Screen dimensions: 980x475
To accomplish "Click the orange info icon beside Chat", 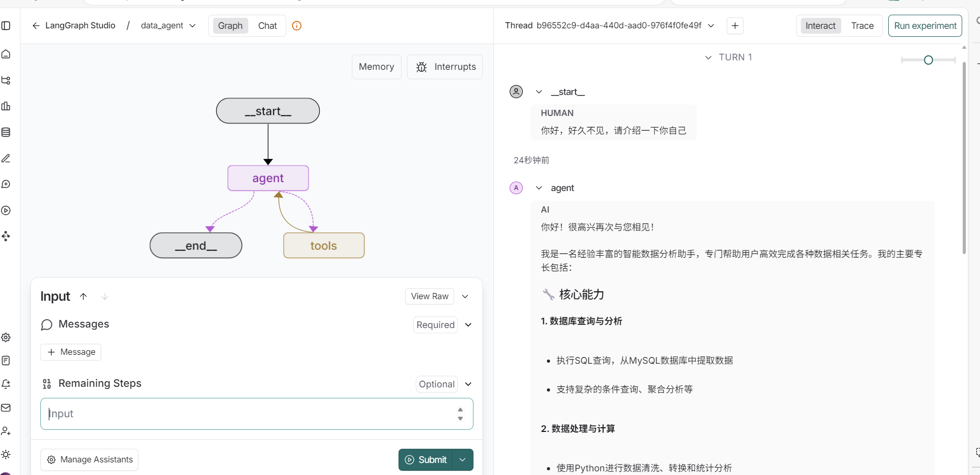I will click(x=297, y=26).
